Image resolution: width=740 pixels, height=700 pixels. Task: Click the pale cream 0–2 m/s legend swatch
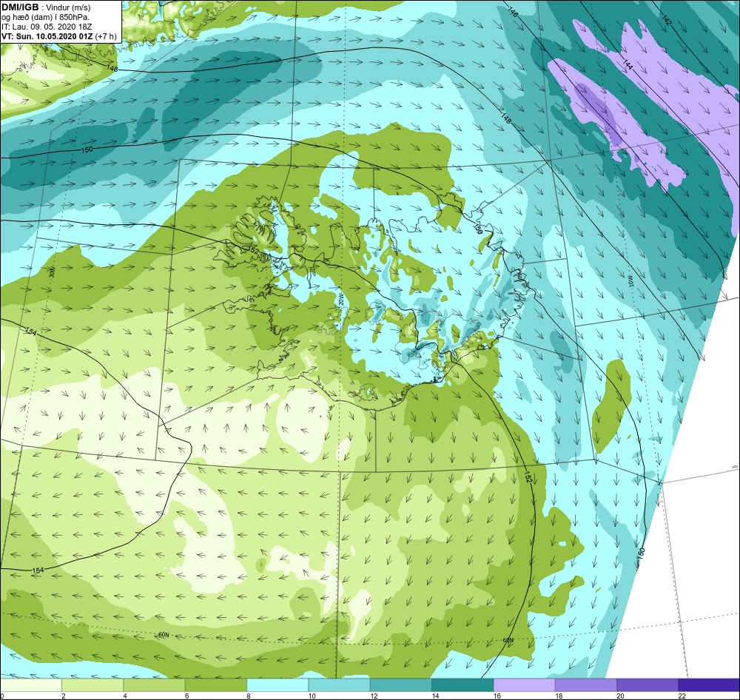31,684
